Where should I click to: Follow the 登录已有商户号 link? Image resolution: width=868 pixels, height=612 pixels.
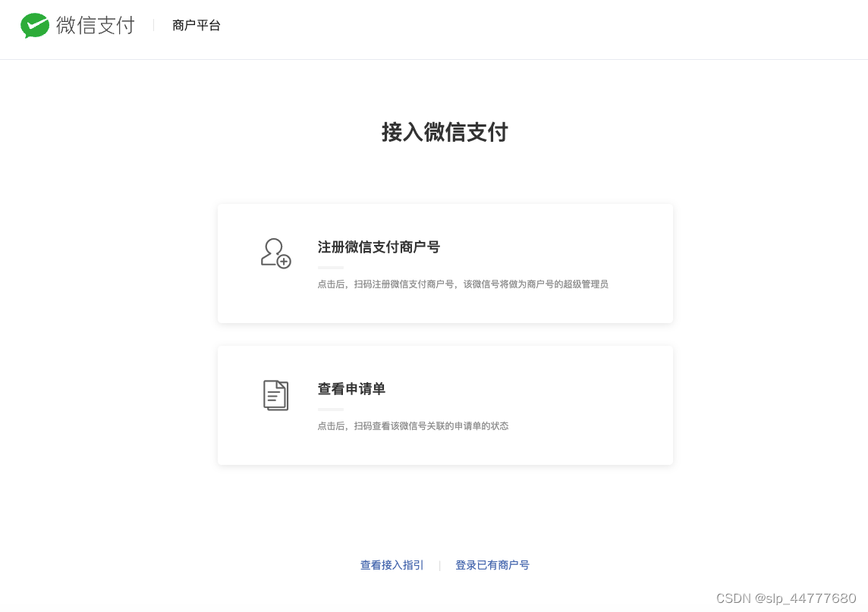492,565
